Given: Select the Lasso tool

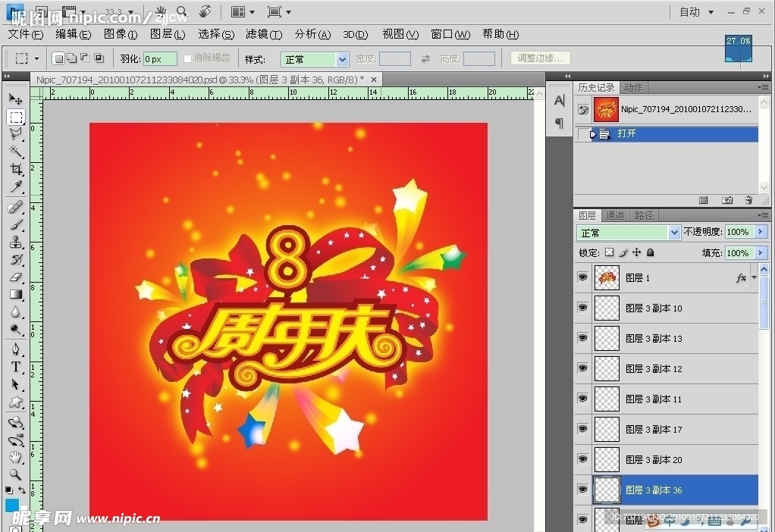Looking at the screenshot, I should (16, 134).
